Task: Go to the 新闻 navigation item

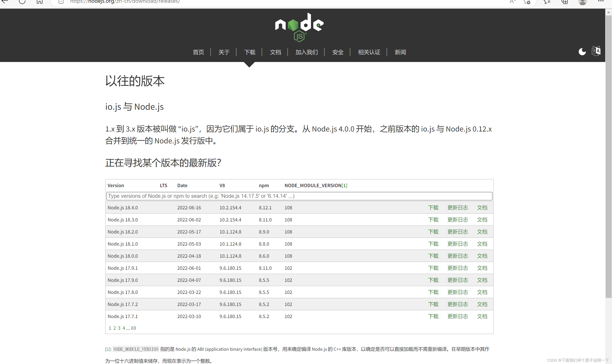Action: [400, 52]
